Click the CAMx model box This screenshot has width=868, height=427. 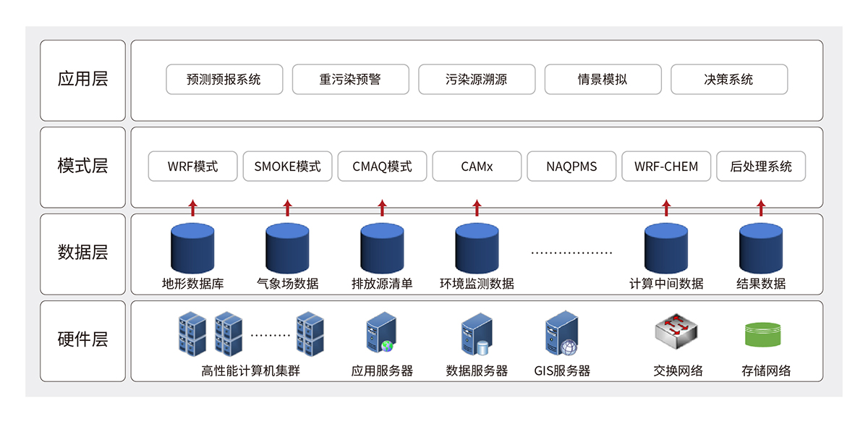pyautogui.click(x=477, y=166)
